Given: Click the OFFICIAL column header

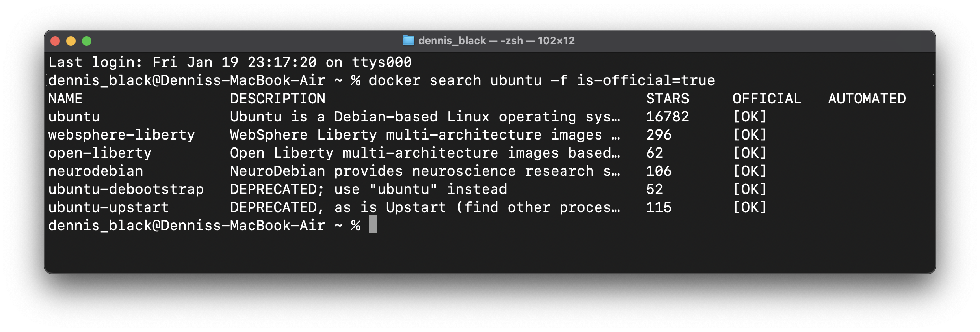Looking at the screenshot, I should point(767,99).
